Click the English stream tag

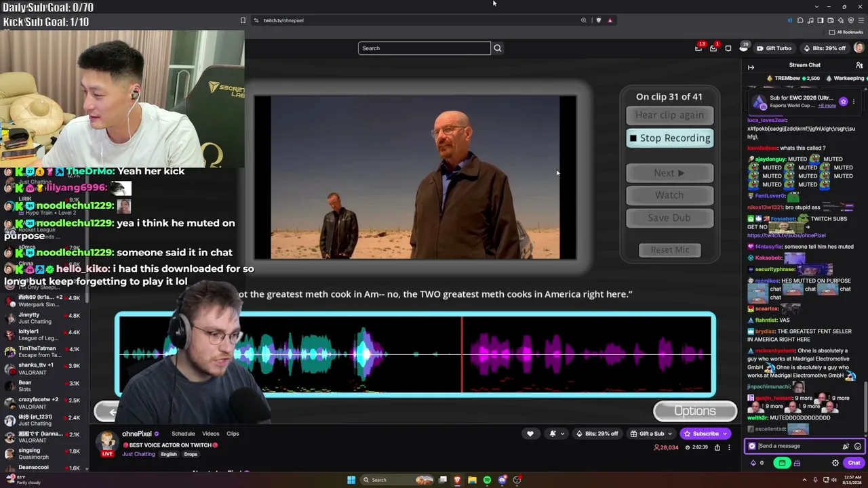(x=169, y=454)
